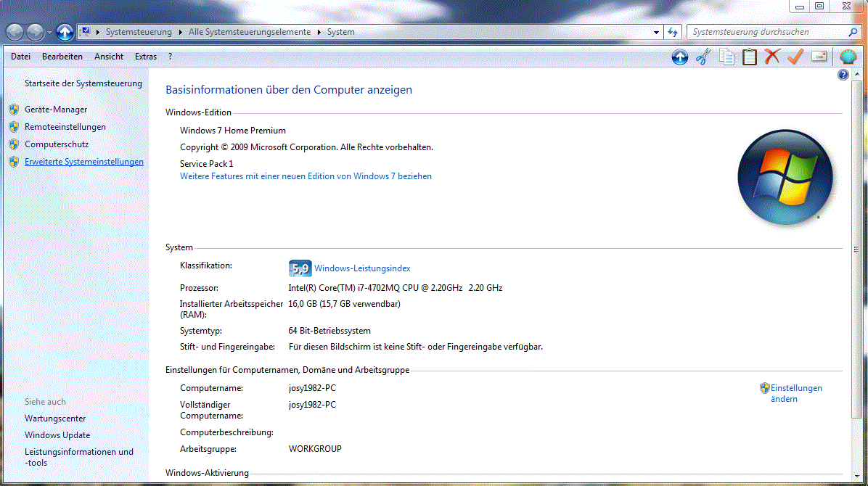Screen dimensions: 868x486
Task: Open recent pages dropdown beside Forward button
Action: [49, 33]
